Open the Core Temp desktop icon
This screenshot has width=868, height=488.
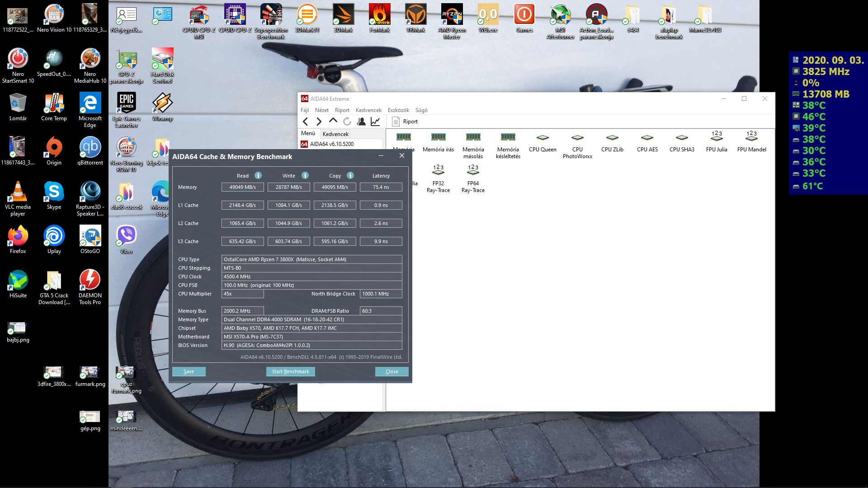pos(54,107)
